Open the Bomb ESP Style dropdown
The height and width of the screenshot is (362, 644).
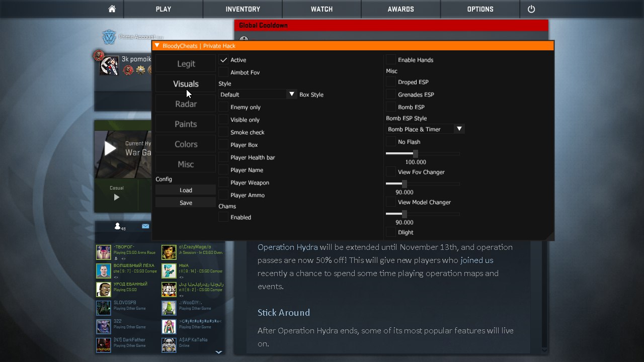point(425,129)
